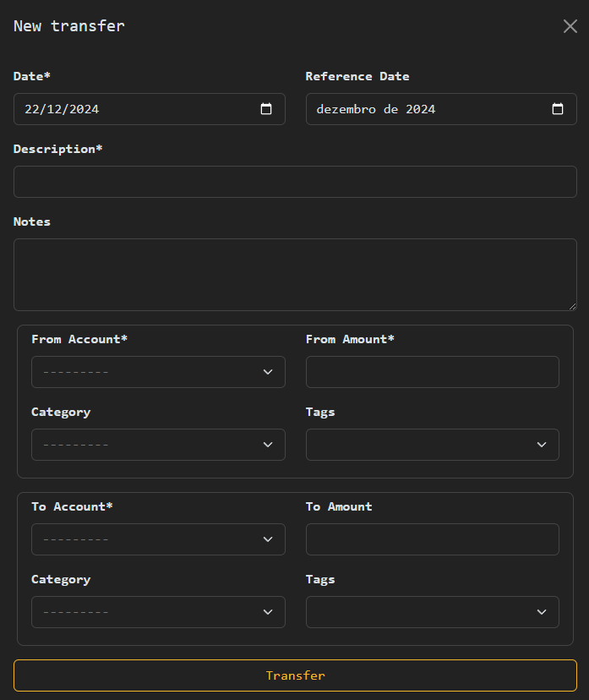Close the New transfer dialog
The width and height of the screenshot is (589, 700).
[570, 26]
